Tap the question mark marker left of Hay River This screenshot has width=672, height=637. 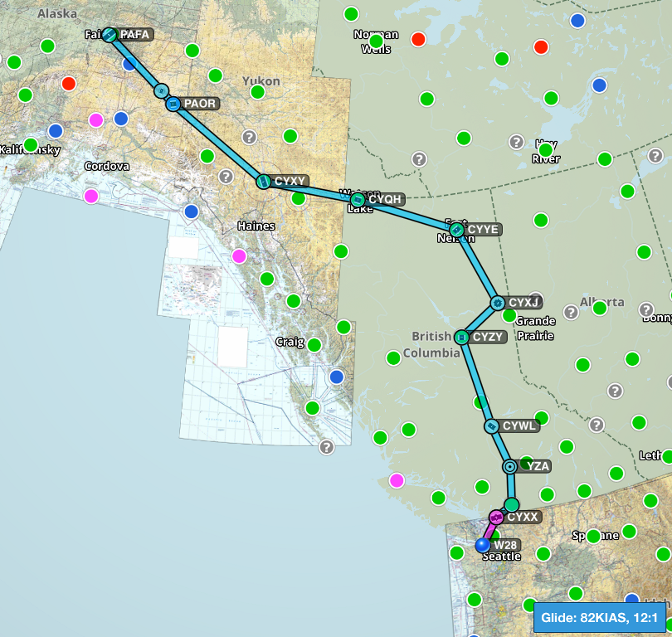(x=516, y=142)
